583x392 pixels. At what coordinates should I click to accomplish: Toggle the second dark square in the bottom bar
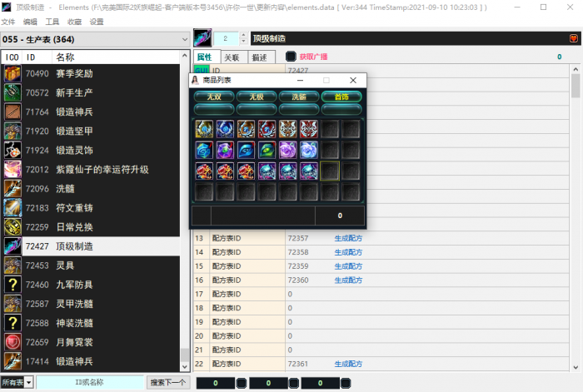point(294,383)
